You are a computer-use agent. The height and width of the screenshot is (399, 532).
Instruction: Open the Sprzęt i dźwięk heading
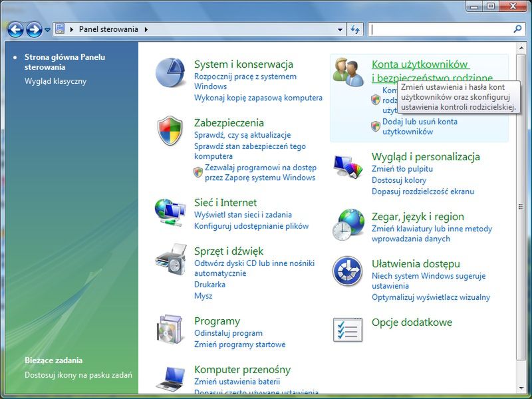click(229, 251)
